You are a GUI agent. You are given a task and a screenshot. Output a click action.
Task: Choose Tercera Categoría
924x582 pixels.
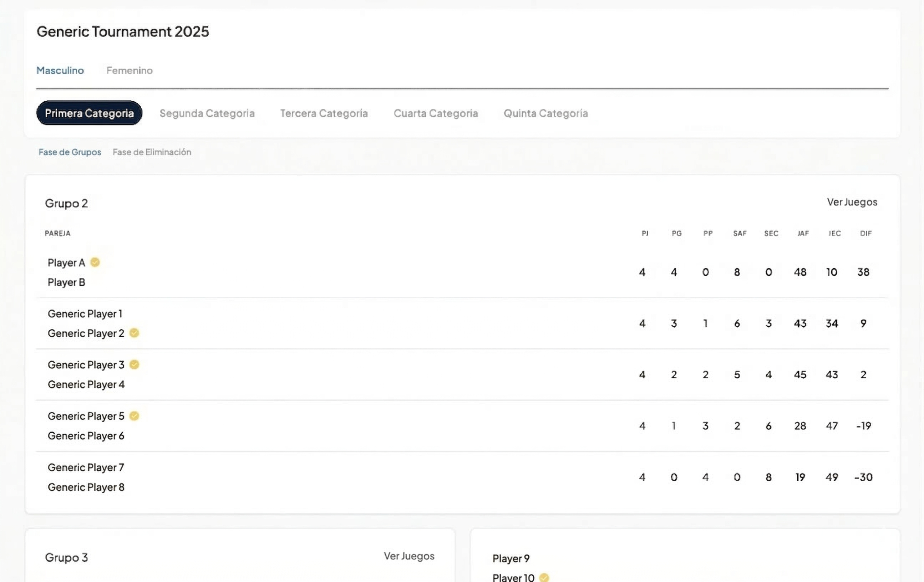point(324,113)
